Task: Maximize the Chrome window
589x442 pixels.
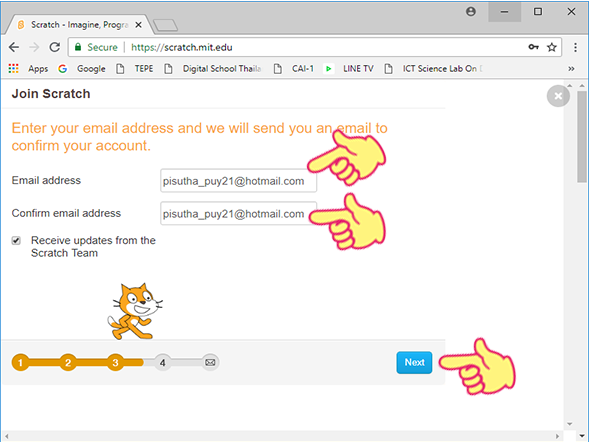Action: [538, 12]
